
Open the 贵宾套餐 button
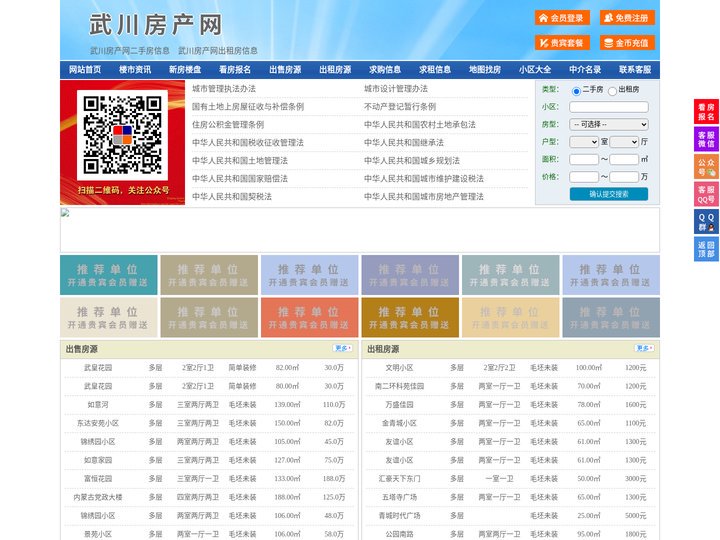click(x=562, y=43)
